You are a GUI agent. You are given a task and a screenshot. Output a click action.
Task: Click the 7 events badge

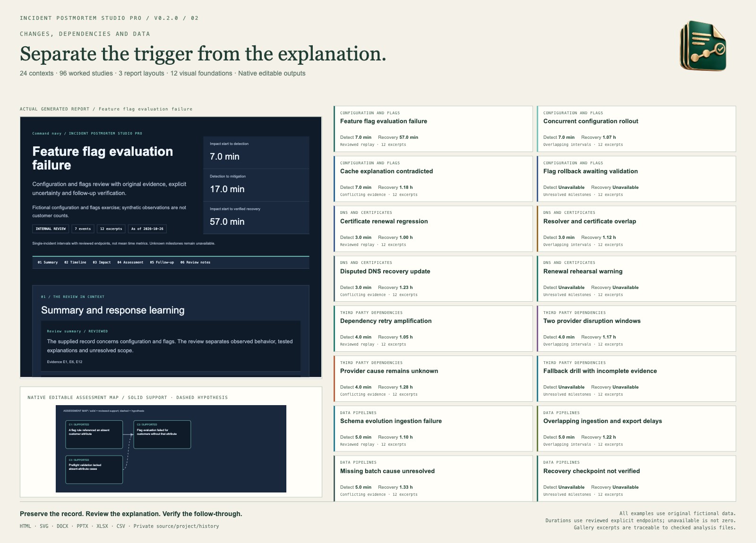[x=83, y=229]
